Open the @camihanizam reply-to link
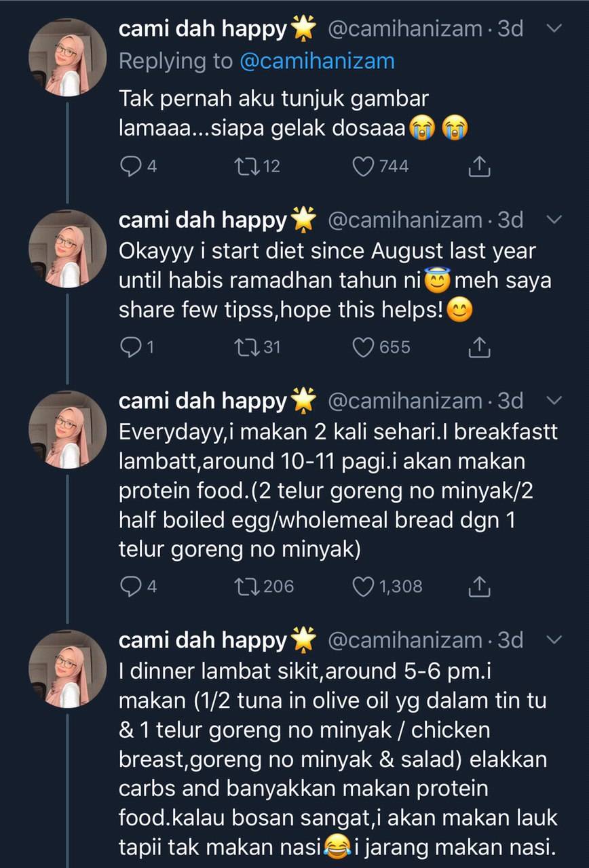Image resolution: width=589 pixels, height=868 pixels. (317, 61)
